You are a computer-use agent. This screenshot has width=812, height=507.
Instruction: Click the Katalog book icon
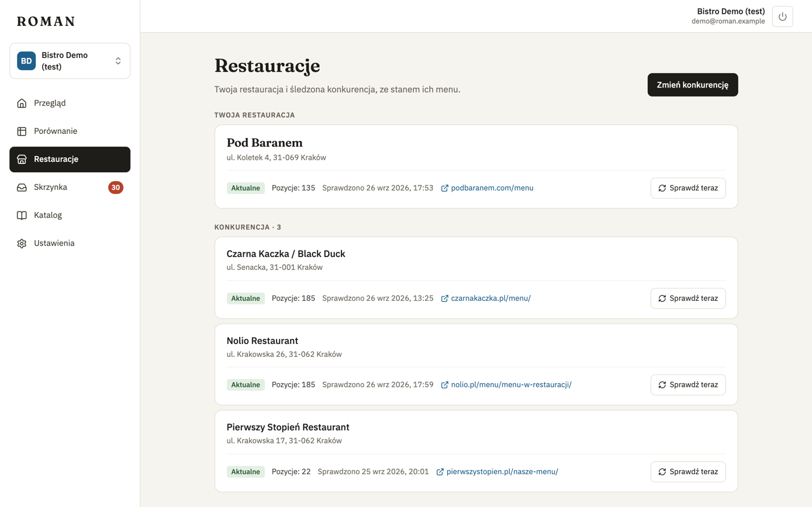pyautogui.click(x=22, y=216)
